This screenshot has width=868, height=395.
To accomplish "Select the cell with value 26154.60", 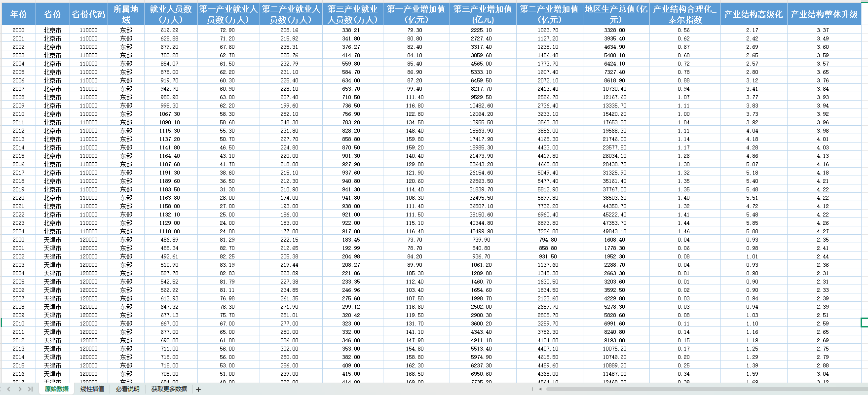I will (483, 173).
